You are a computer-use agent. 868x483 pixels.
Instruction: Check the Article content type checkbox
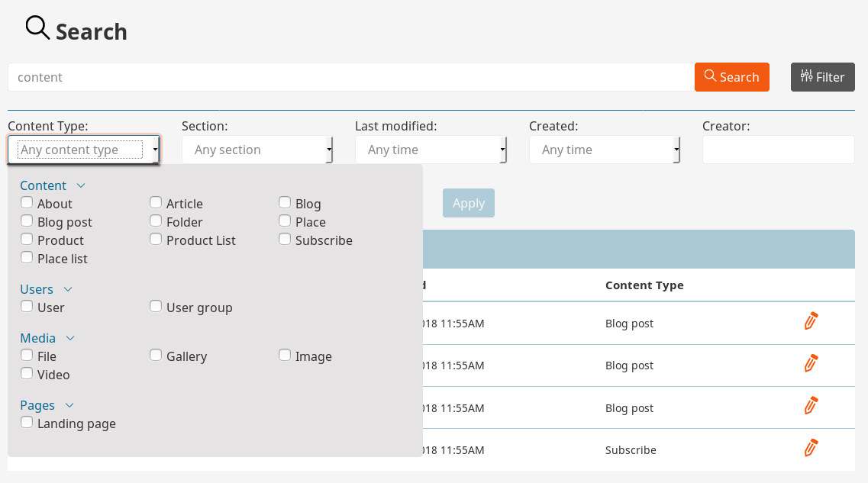[x=156, y=203]
